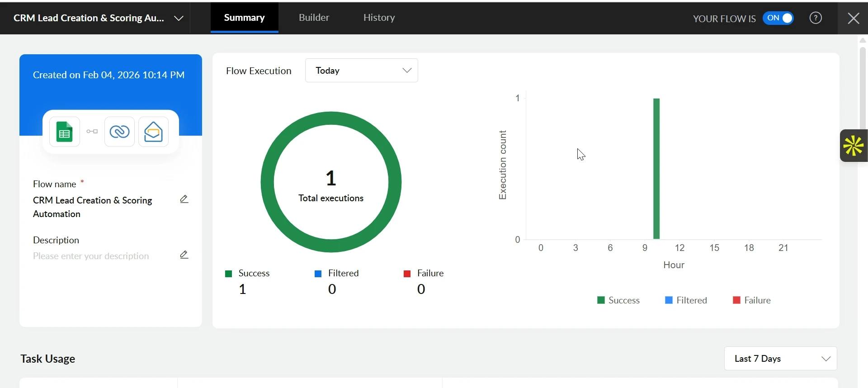
Task: Edit the description pencil icon
Action: [184, 255]
